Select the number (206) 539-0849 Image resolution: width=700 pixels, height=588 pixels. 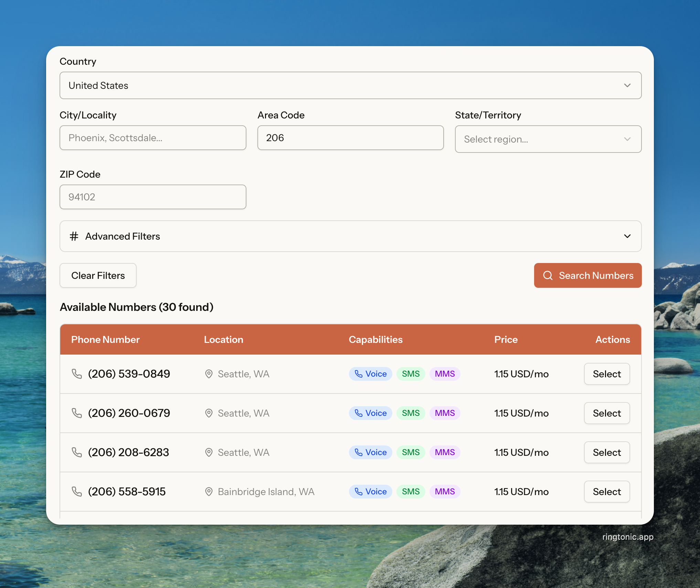point(606,374)
